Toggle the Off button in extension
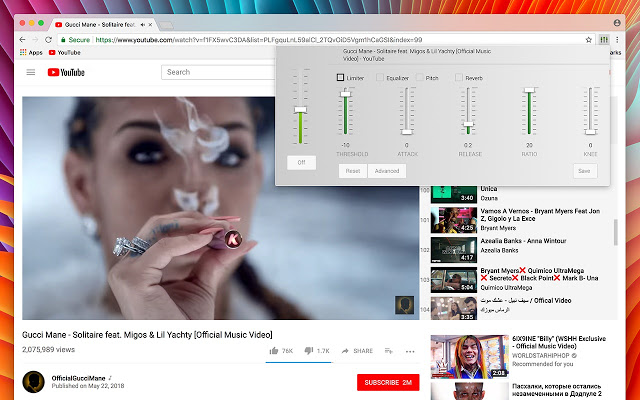The width and height of the screenshot is (640, 400). pyautogui.click(x=301, y=162)
